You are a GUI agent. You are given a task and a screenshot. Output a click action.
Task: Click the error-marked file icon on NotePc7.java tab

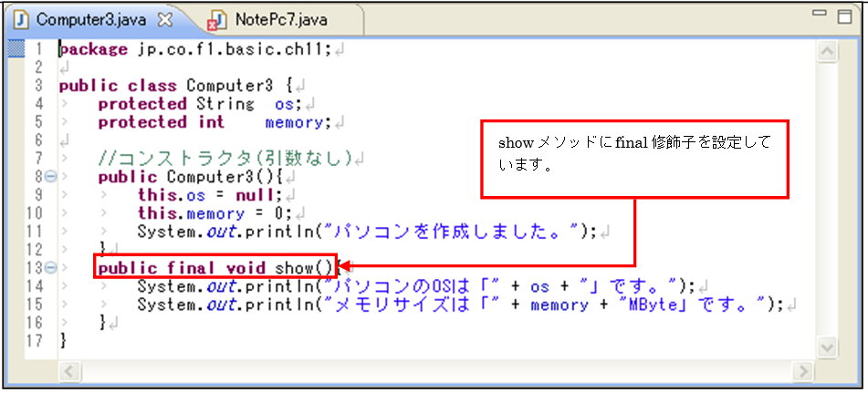pyautogui.click(x=217, y=19)
